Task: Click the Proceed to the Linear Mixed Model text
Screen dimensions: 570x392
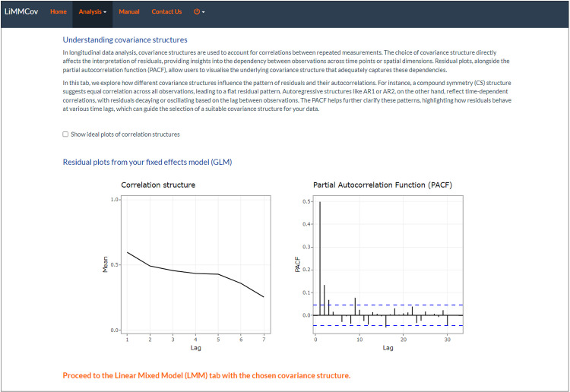Action: point(207,375)
